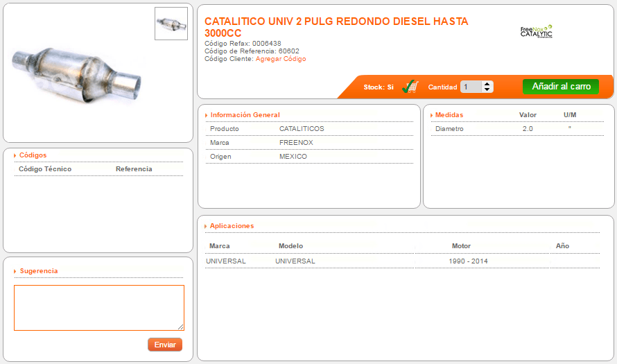617x364 pixels.
Task: Click the Medidas section arrow marker
Action: (x=432, y=115)
